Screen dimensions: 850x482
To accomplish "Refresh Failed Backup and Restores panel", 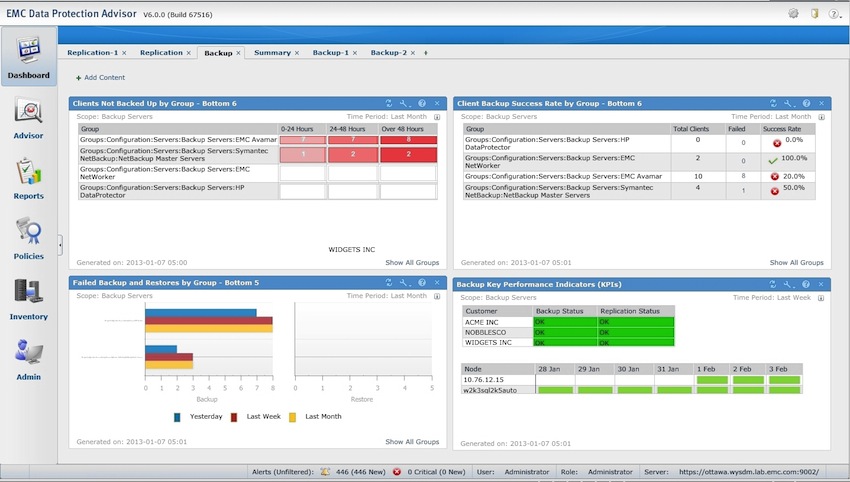I will coord(389,282).
